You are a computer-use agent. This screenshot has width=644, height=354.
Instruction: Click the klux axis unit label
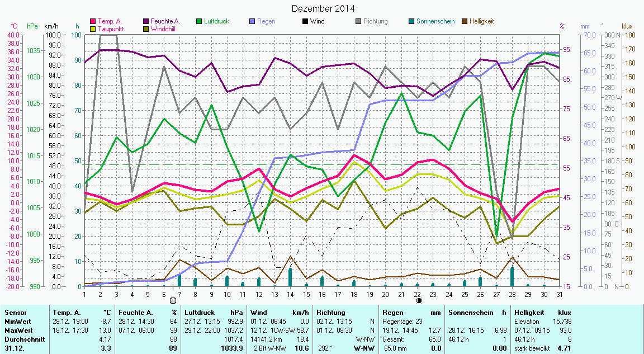627,26
